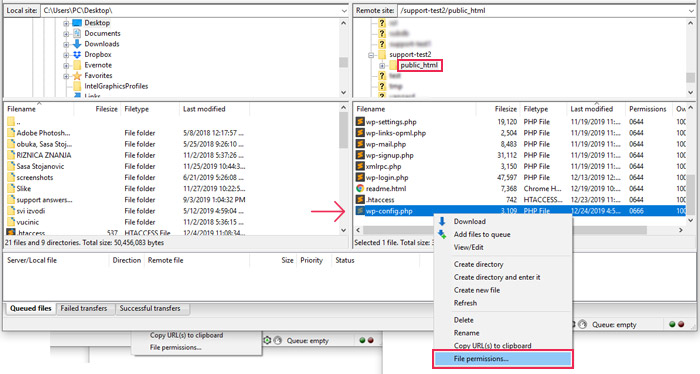Click the Downloads arrow icon in local tree
Image resolution: width=700 pixels, height=374 pixels.
[x=77, y=44]
